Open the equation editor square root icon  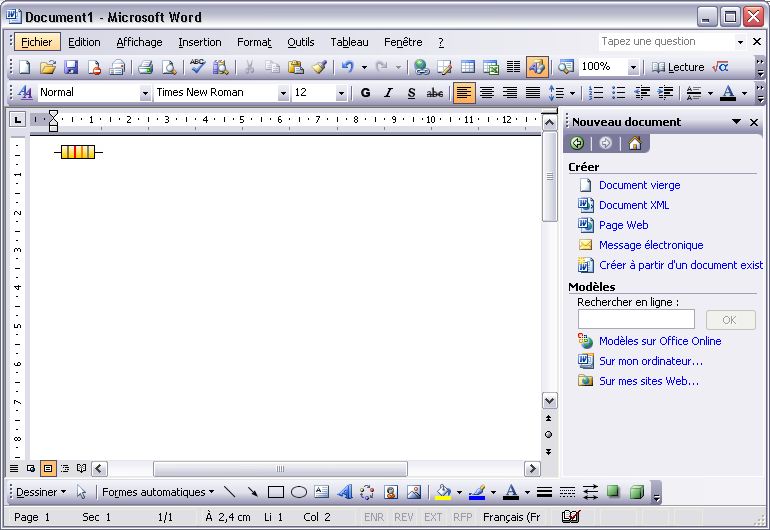click(720, 67)
